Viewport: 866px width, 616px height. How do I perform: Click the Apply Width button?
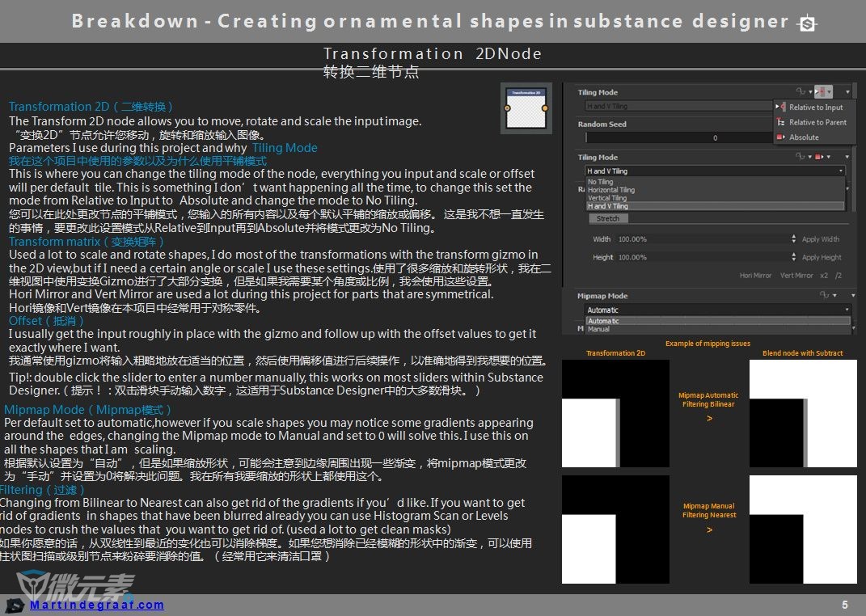821,239
